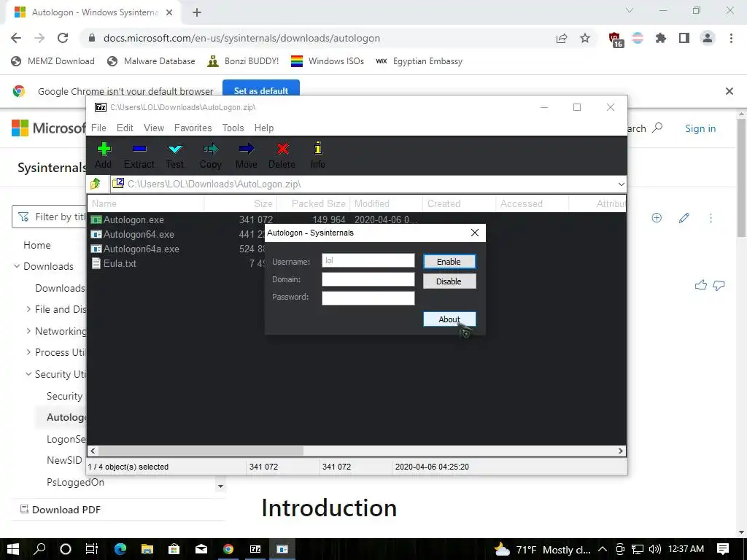Viewport: 747px width, 560px height.
Task: Share this page from the address bar
Action: (x=562, y=38)
